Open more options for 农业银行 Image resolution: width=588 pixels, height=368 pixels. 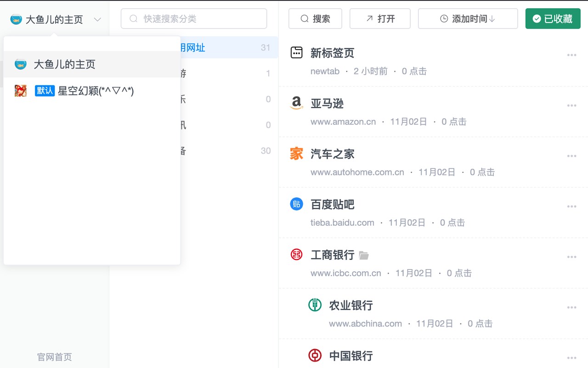571,308
